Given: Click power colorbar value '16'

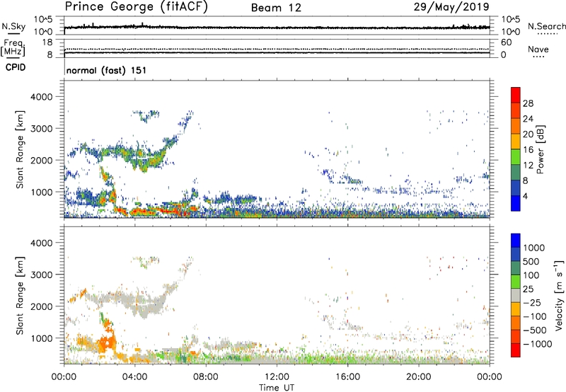Looking at the screenshot, I should (528, 150).
